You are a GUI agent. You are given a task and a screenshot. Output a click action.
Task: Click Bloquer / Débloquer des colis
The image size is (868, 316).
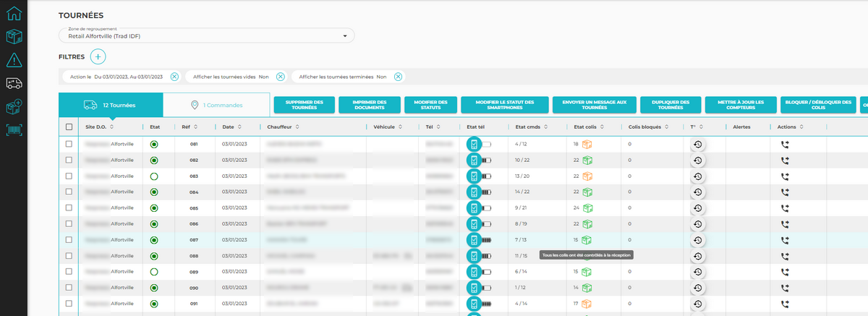pos(817,105)
